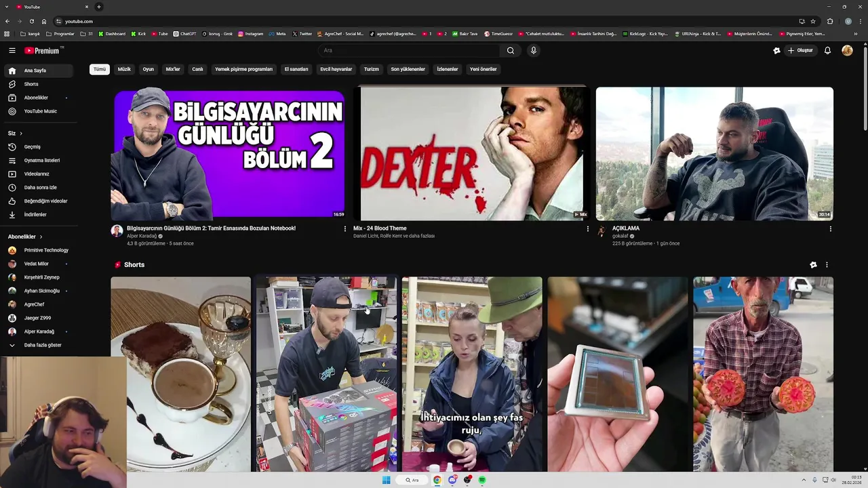Click the YouTube Premium logo
Image resolution: width=868 pixels, height=488 pixels.
(42, 50)
